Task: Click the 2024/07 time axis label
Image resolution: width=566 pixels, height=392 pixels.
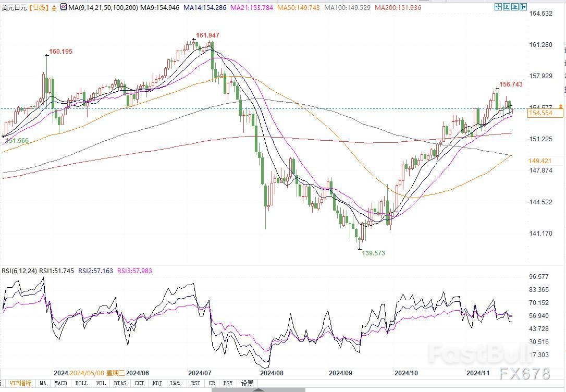Action: [200, 373]
